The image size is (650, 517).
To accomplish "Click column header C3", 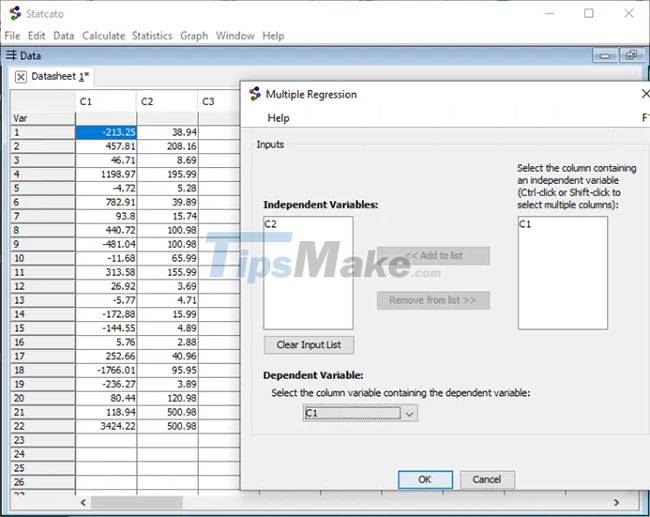I will click(219, 102).
